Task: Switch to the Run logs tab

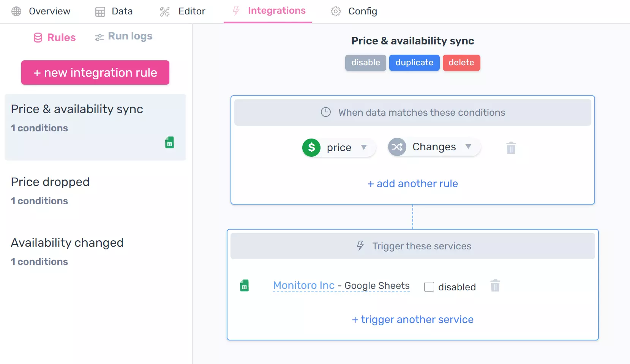Action: point(123,36)
